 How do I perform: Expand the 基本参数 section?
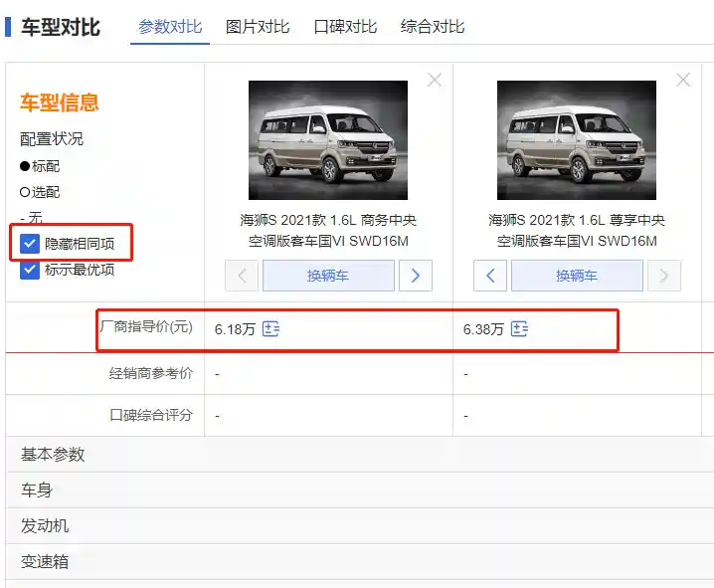(x=53, y=455)
